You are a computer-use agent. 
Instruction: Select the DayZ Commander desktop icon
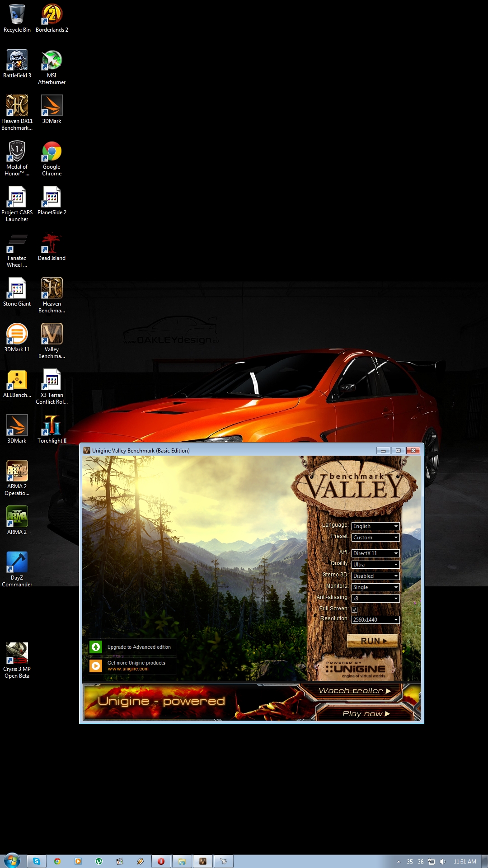click(17, 570)
